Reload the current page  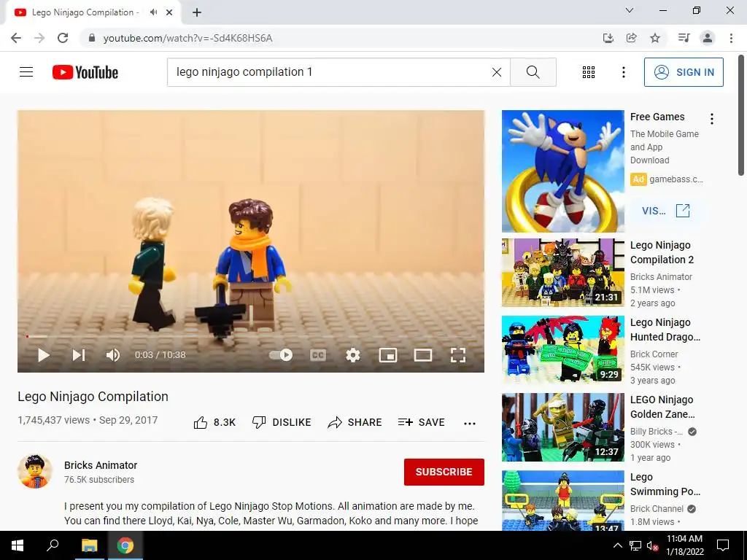point(63,38)
